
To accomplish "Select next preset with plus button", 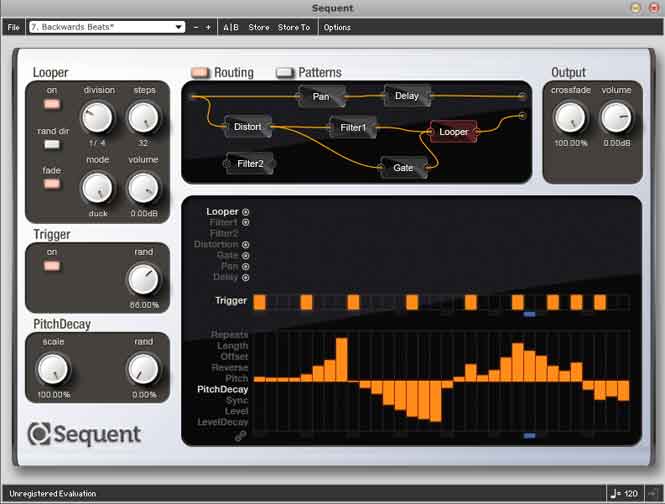I will [x=208, y=27].
